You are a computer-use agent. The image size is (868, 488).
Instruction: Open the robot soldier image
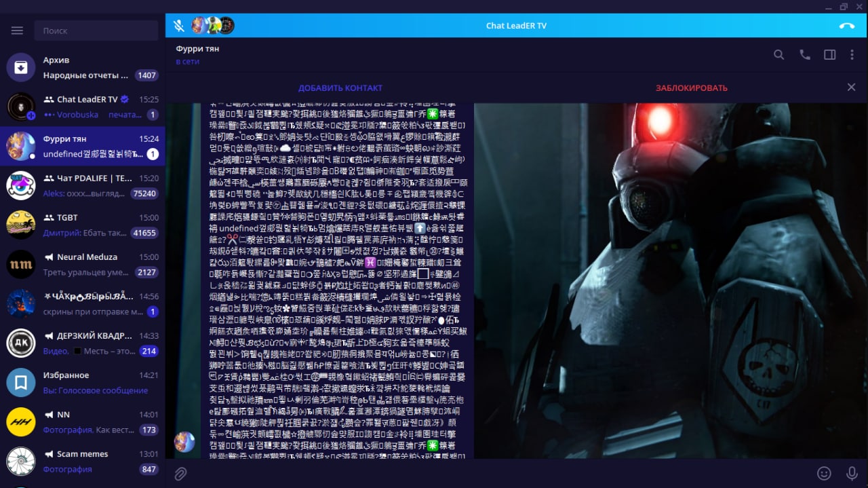tap(671, 280)
